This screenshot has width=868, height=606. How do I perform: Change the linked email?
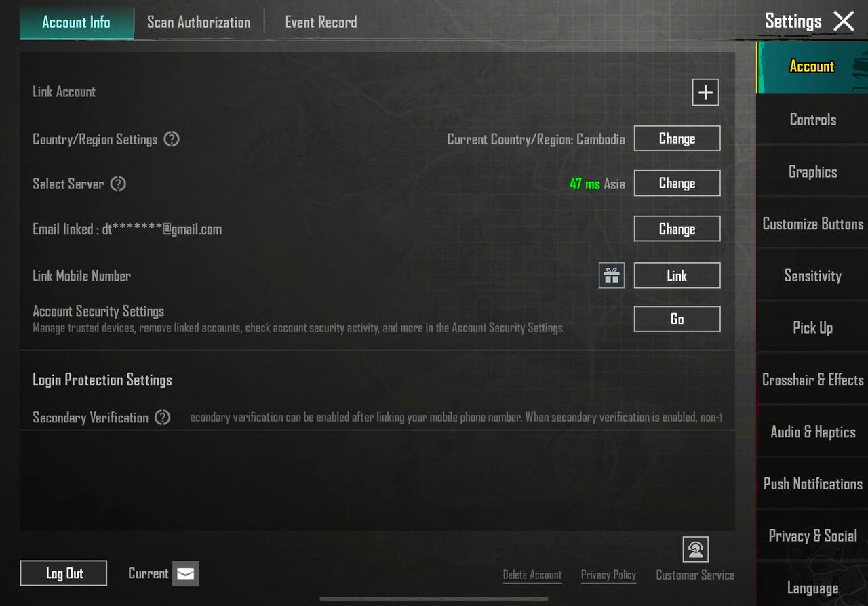[x=677, y=229]
